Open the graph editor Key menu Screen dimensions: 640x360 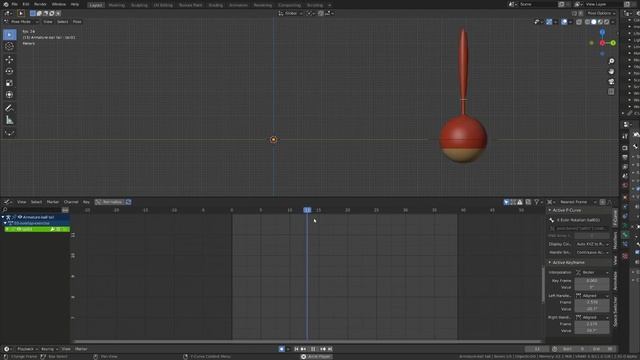(x=86, y=202)
